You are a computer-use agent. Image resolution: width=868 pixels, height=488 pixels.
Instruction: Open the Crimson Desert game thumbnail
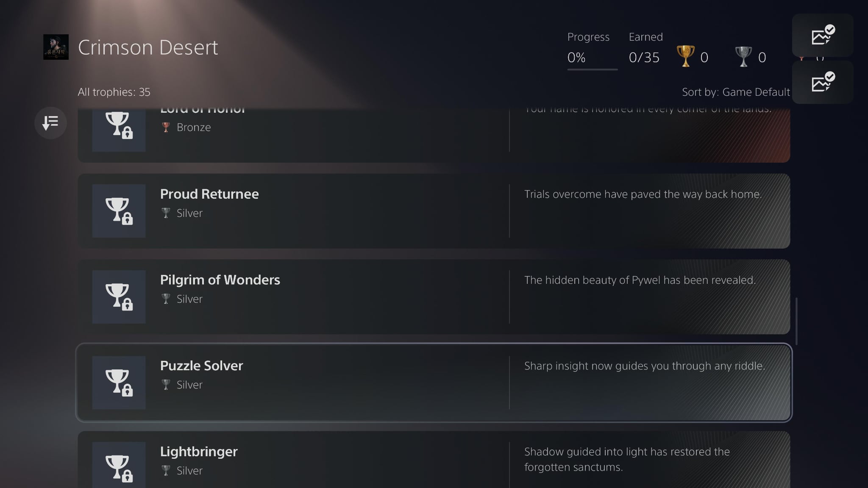click(x=56, y=47)
